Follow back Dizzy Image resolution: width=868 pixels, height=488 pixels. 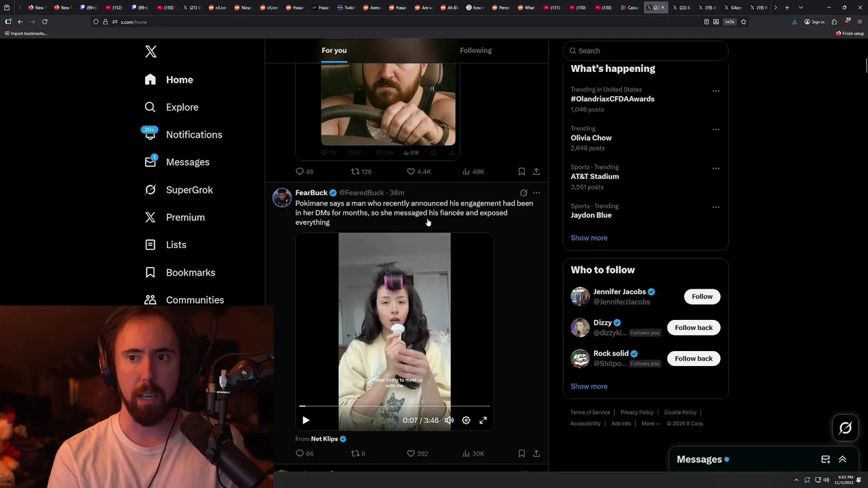click(x=694, y=327)
